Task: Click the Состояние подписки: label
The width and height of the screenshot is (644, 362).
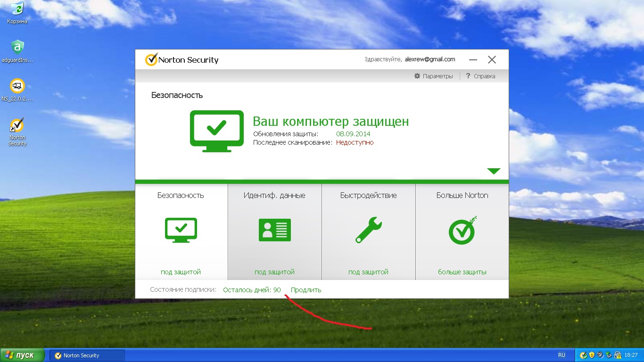Action: coord(183,290)
